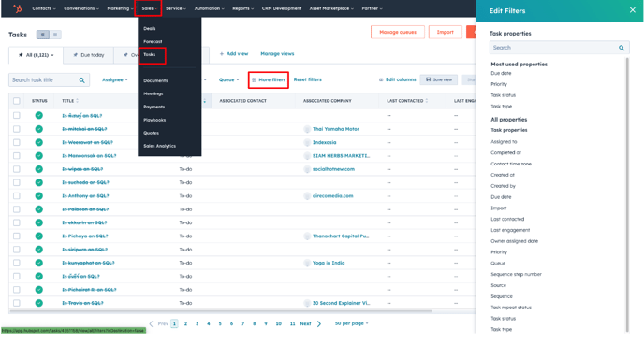The width and height of the screenshot is (644, 344).
Task: Click pin icon on Due today tab
Action: coord(75,55)
